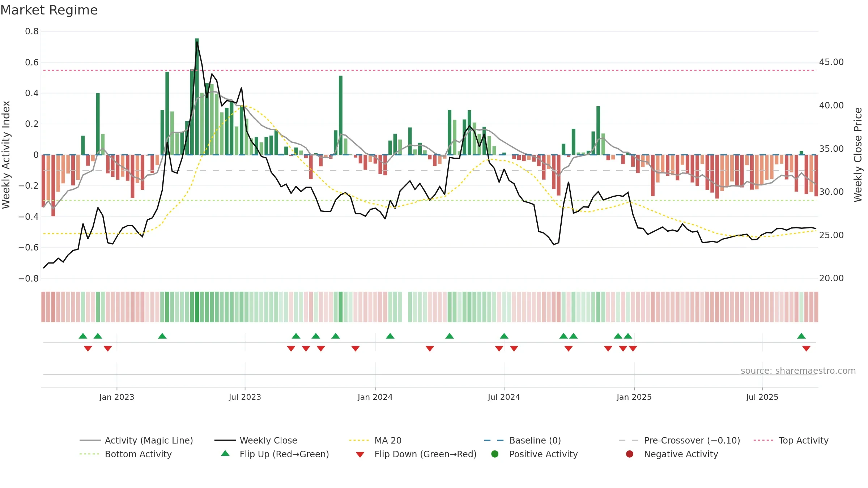The width and height of the screenshot is (868, 488).
Task: Click the source: sharemaestro.com text
Action: (798, 371)
